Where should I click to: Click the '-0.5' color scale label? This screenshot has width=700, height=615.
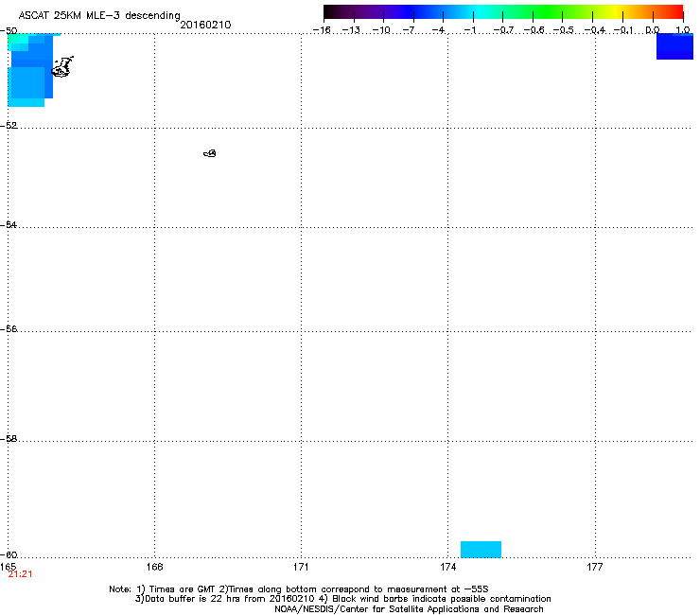coord(564,30)
